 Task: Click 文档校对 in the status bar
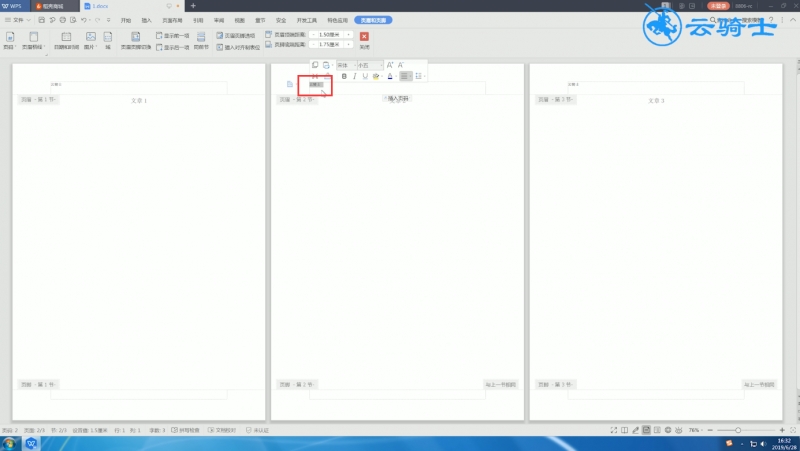coord(222,430)
